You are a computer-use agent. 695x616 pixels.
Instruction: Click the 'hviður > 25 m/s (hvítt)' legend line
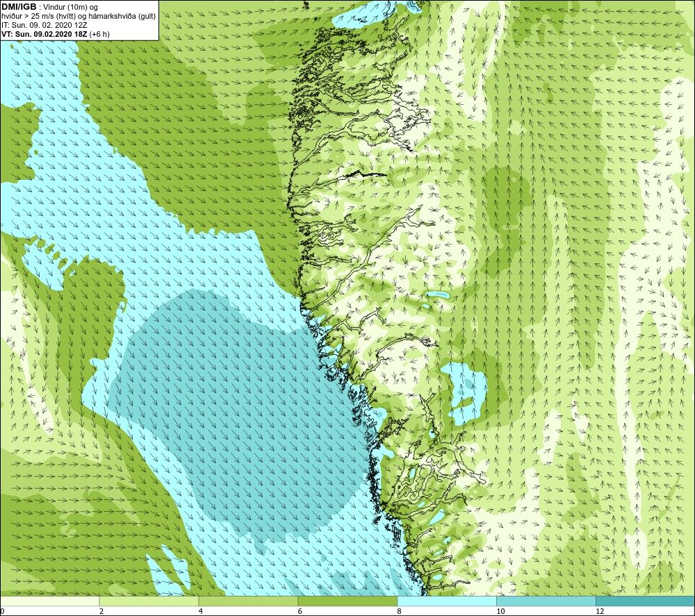[79, 17]
